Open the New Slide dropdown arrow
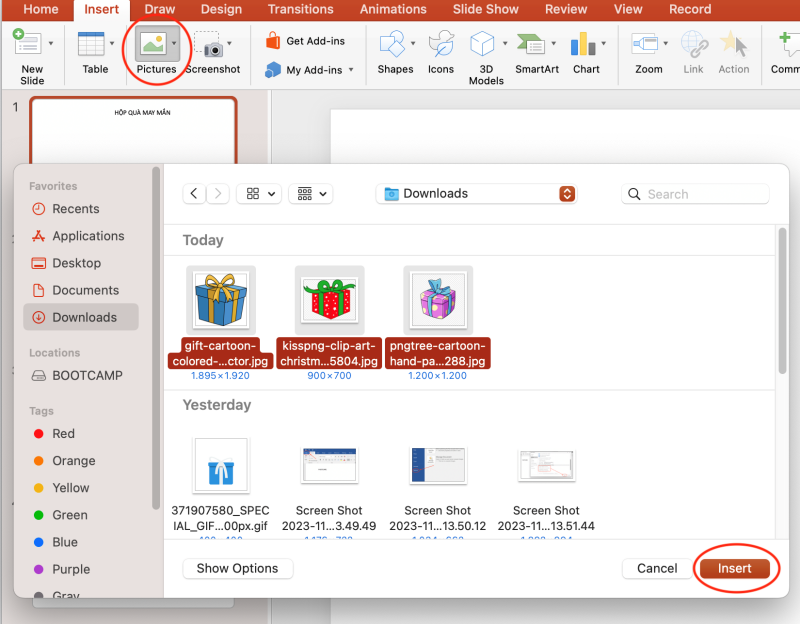The image size is (800, 624). click(x=51, y=43)
